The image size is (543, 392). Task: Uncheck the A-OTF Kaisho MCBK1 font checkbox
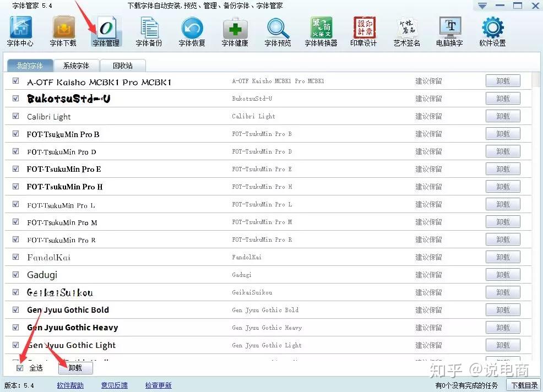click(x=15, y=81)
